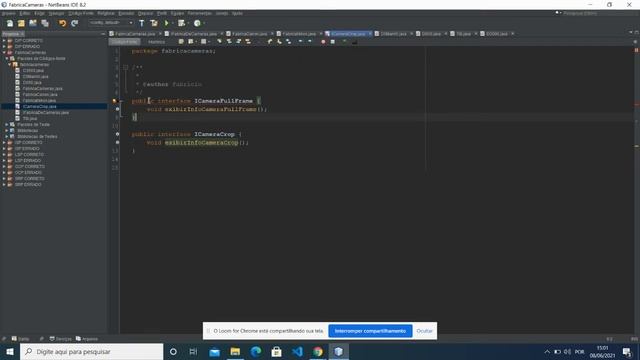The height and width of the screenshot is (360, 640).
Task: Open File Explorer from the taskbar
Action: click(235, 351)
